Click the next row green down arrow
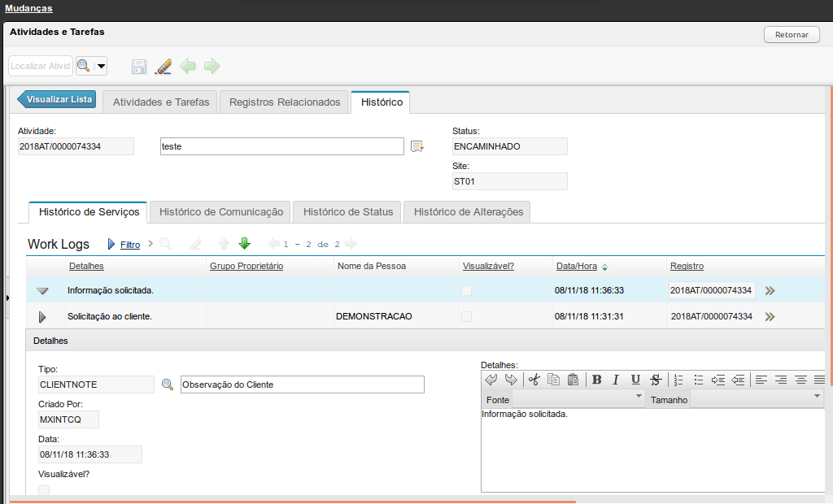Screen dimensions: 833x504 [x=244, y=244]
